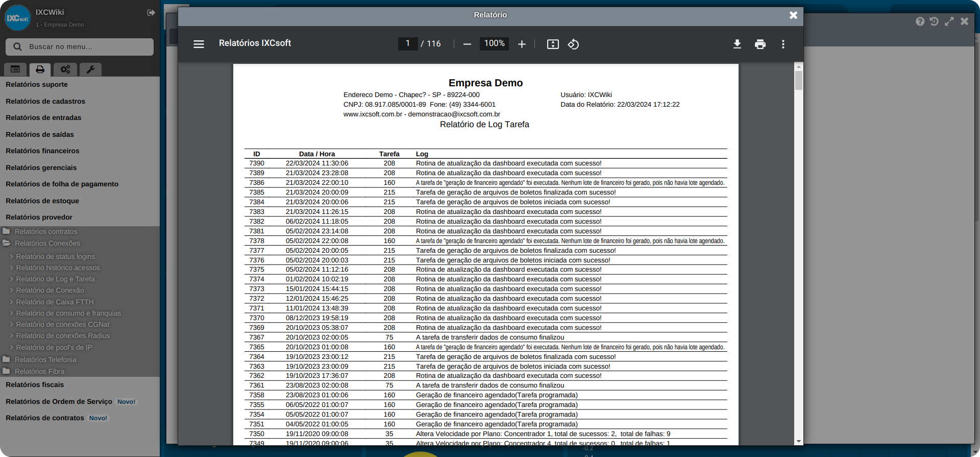Image resolution: width=980 pixels, height=457 pixels.
Task: Click the log row with ID 7390
Action: click(x=485, y=163)
